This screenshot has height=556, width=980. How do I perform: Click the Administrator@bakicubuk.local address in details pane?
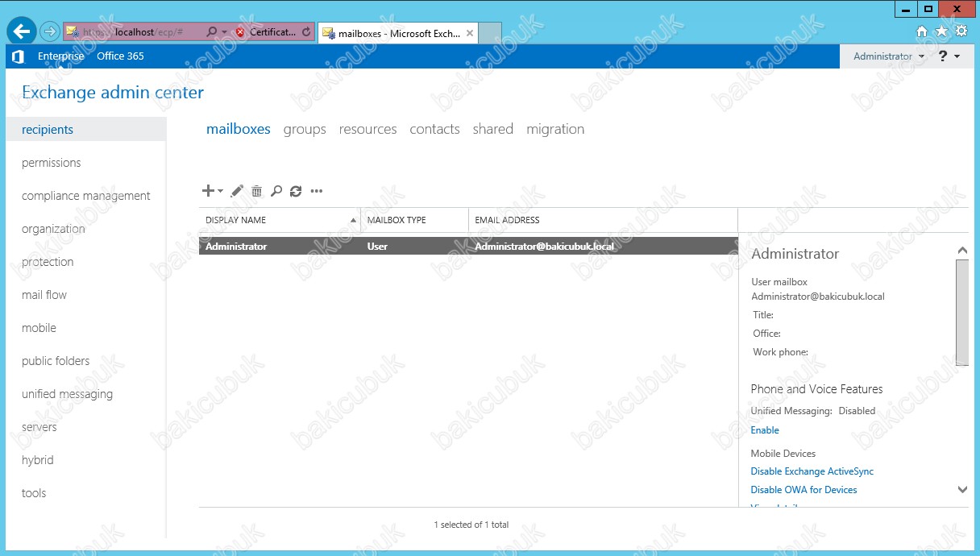818,297
